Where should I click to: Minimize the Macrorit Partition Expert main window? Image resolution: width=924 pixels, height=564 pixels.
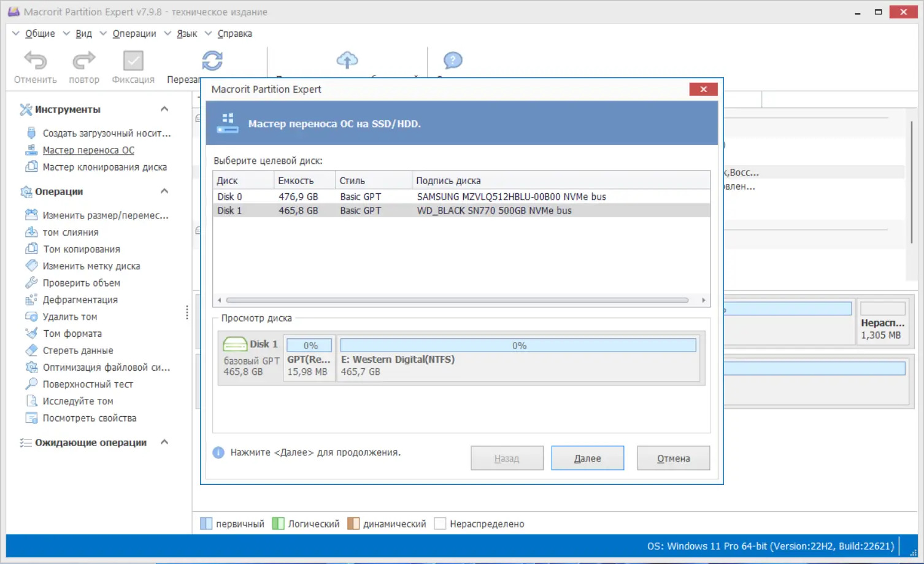[x=858, y=12]
